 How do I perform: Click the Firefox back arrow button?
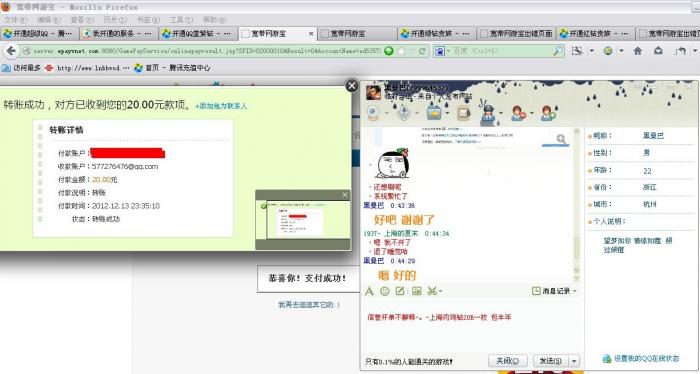click(x=11, y=51)
